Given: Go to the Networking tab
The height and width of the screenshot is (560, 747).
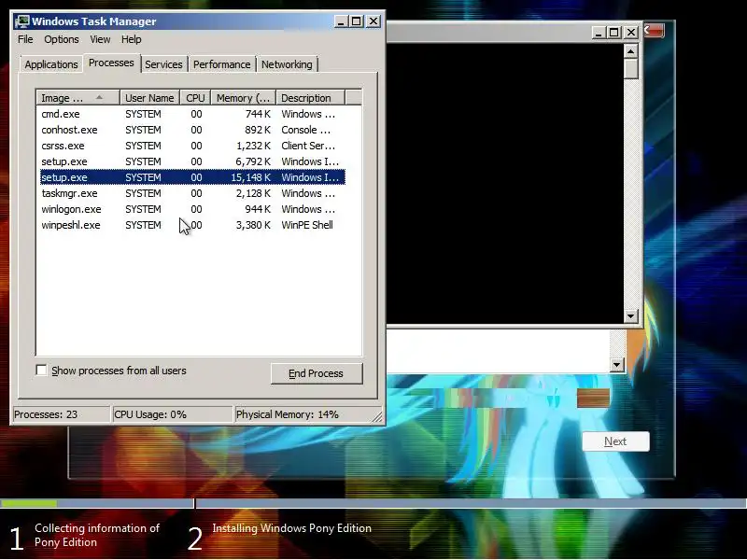Looking at the screenshot, I should [x=287, y=64].
